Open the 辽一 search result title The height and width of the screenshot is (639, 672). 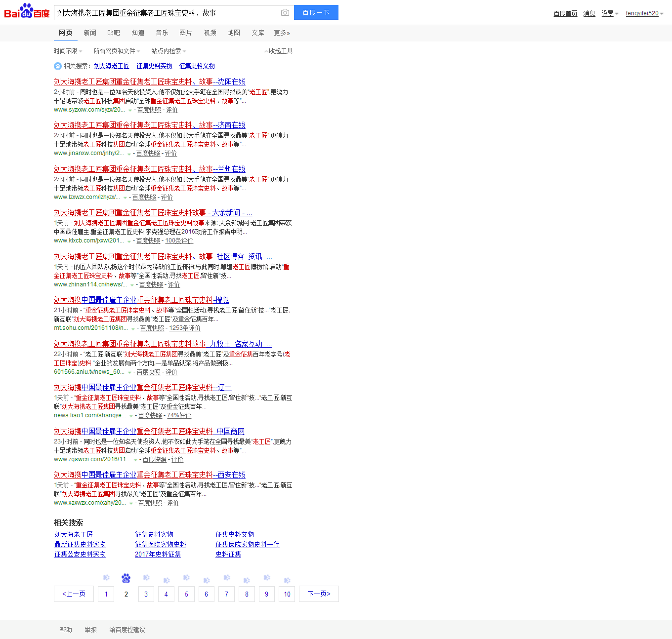[143, 388]
